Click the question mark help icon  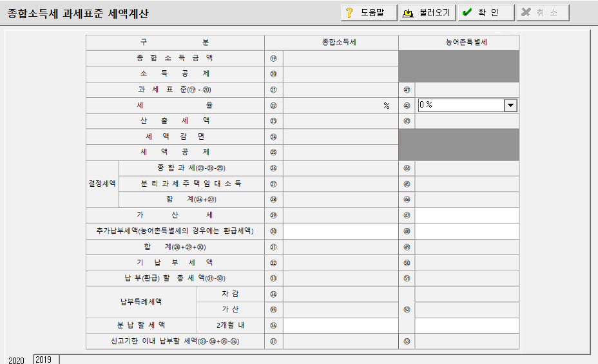click(349, 13)
